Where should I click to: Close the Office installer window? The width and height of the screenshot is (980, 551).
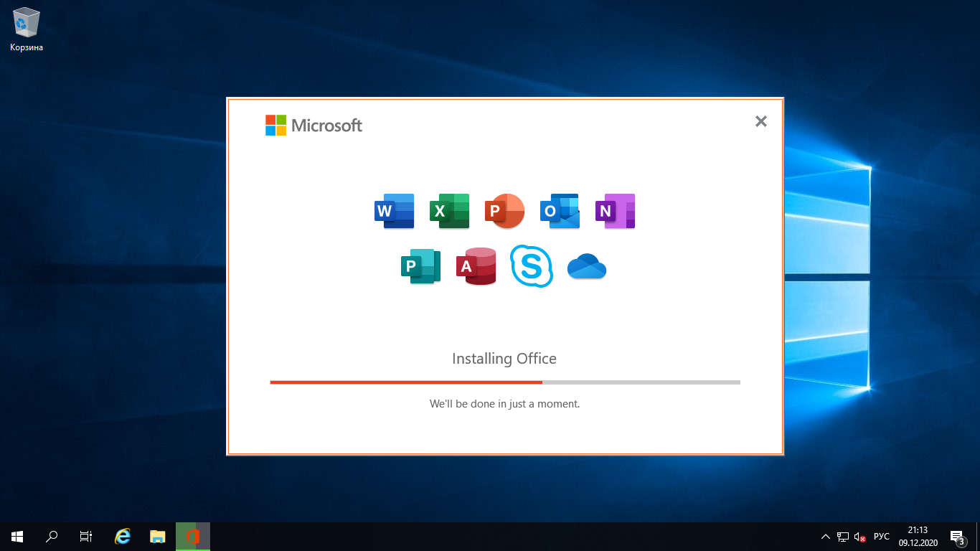(x=761, y=122)
